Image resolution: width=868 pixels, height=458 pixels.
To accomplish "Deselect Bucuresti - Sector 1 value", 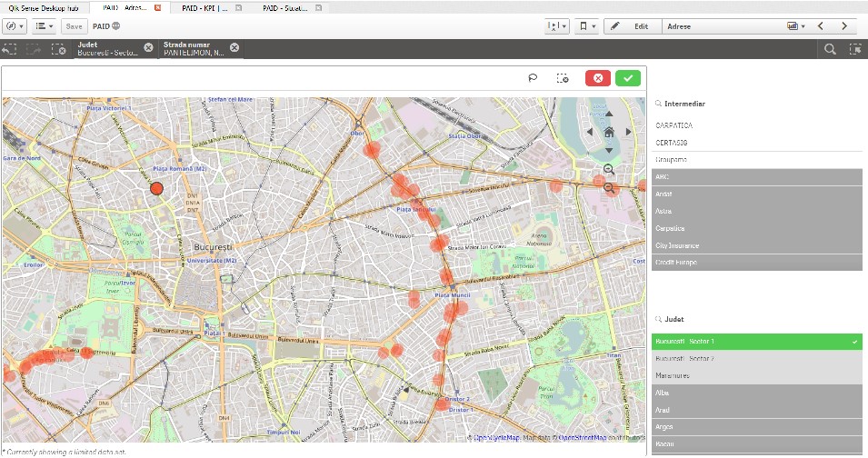I will 757,342.
